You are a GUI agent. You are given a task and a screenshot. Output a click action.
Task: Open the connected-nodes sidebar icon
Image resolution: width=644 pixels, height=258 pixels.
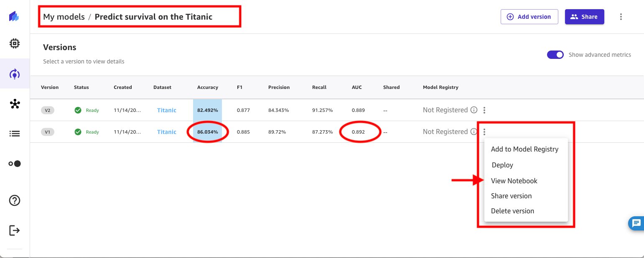click(x=15, y=104)
